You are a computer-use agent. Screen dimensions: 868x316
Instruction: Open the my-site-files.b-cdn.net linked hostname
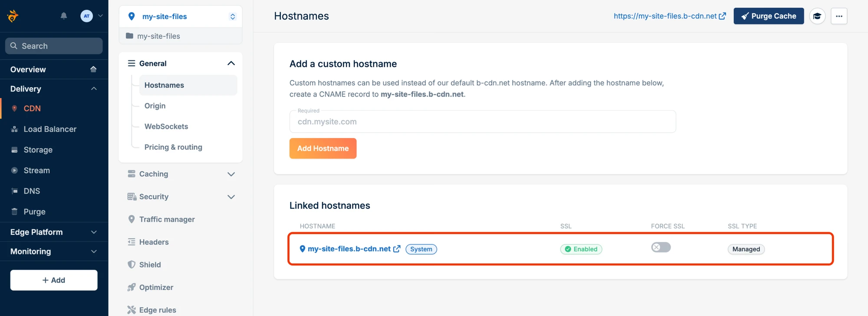[349, 249]
